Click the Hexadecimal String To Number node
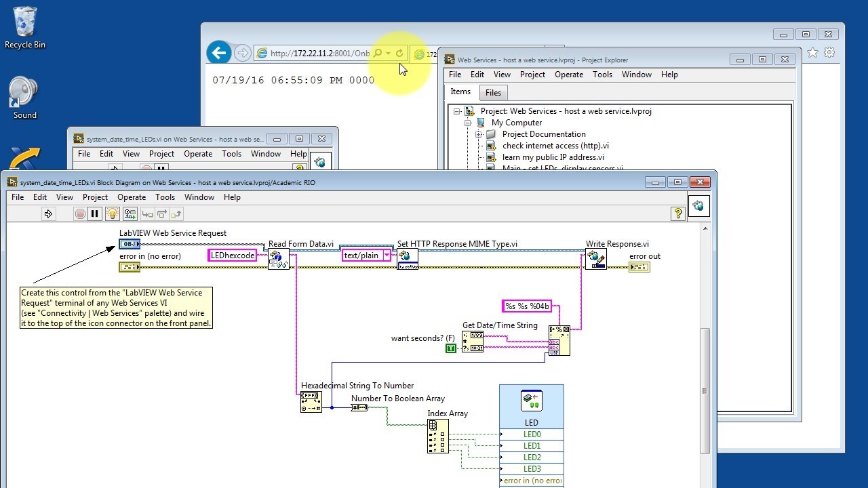The width and height of the screenshot is (868, 488). click(311, 401)
